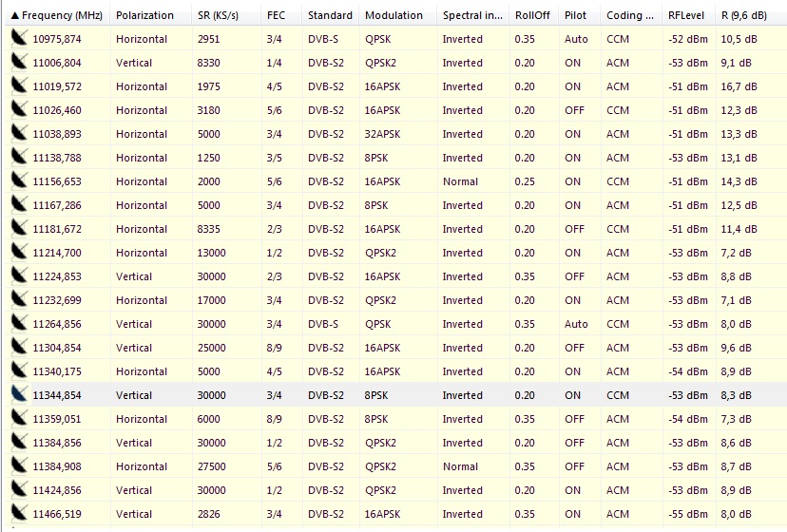Click dish icon beside 11384,908 frequency
Image resolution: width=787 pixels, height=532 pixels.
(x=19, y=466)
